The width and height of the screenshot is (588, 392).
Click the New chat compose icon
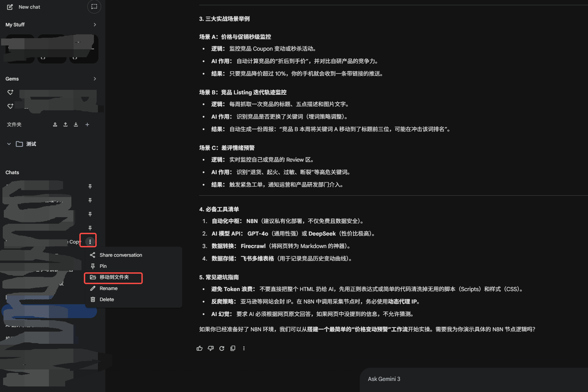point(10,7)
